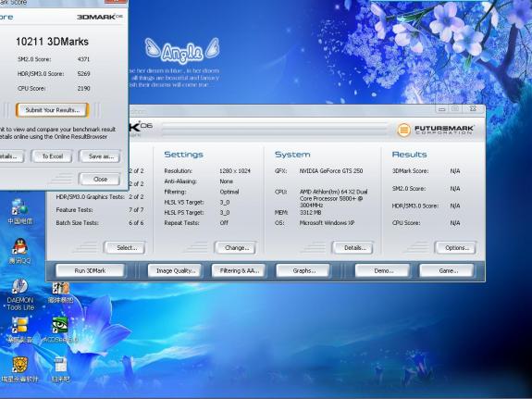Click the Results section heading
The image size is (532, 399).
[409, 155]
